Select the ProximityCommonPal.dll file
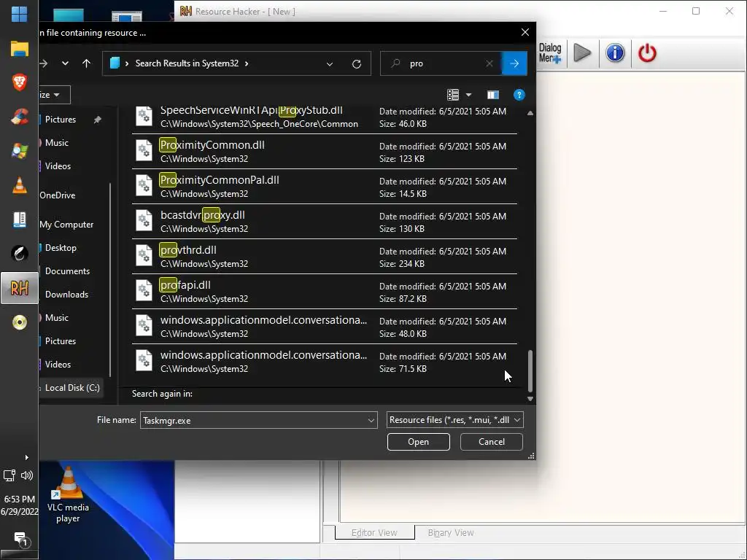Viewport: 747px width, 560px height. [325, 187]
